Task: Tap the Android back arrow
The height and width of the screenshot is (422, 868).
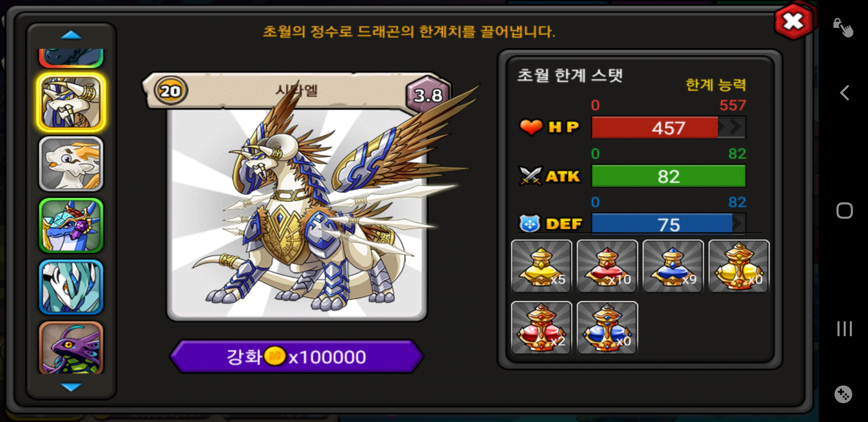Action: [845, 93]
